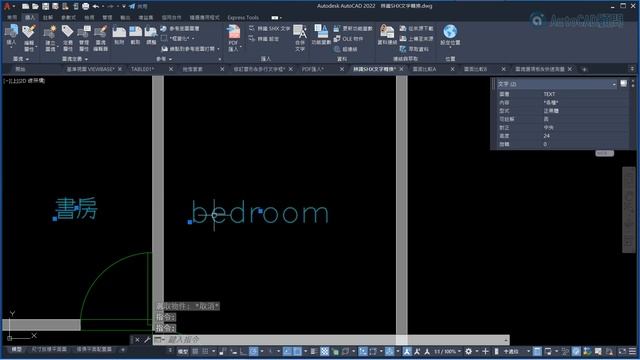
Task: Switch to the VIEWBASE drawing tab
Action: point(90,69)
